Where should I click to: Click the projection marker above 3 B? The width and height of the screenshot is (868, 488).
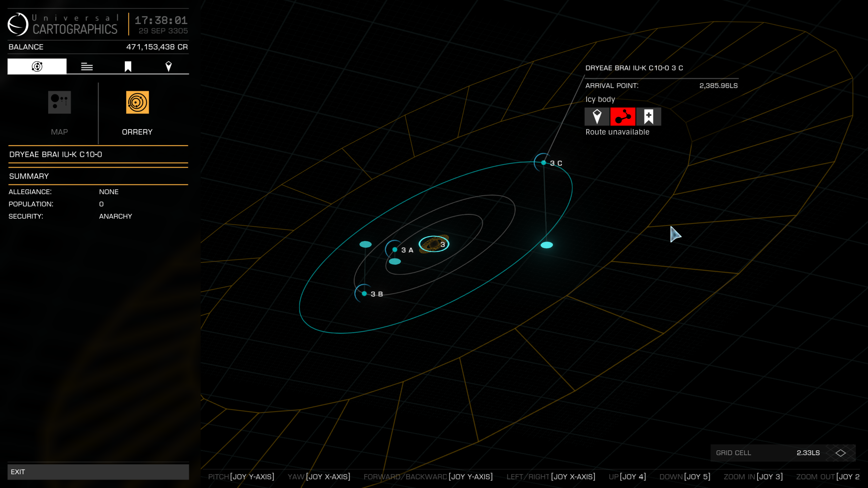pos(366,244)
